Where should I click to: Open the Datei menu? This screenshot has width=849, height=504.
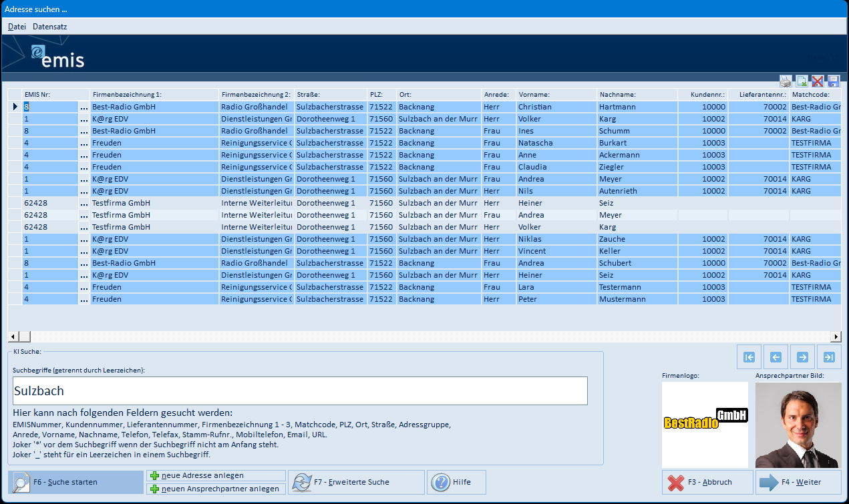point(17,27)
